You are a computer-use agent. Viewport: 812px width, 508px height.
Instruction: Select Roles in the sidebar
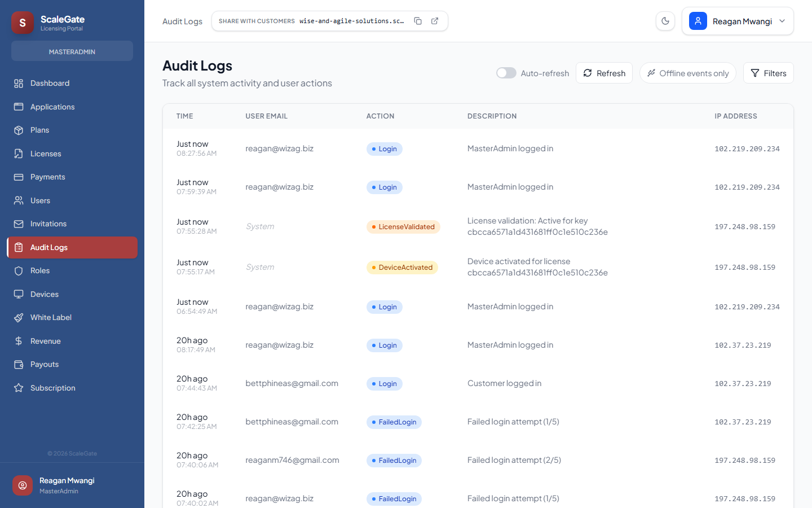tap(72, 271)
